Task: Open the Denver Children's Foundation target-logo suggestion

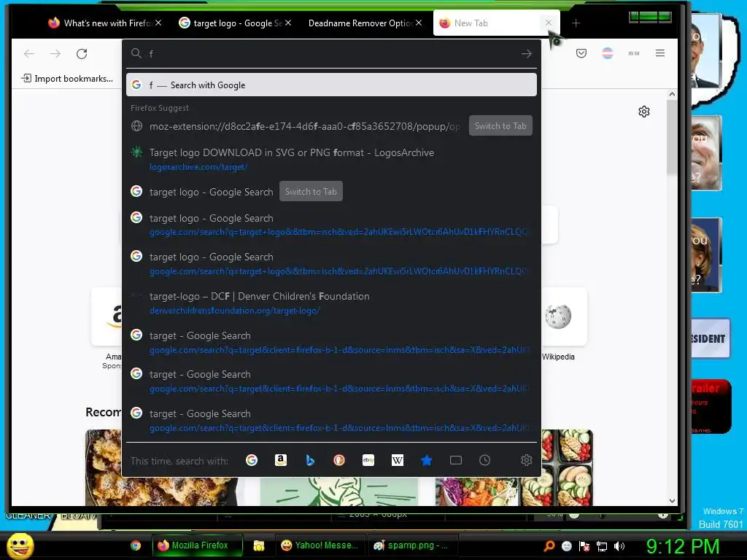Action: pos(332,303)
